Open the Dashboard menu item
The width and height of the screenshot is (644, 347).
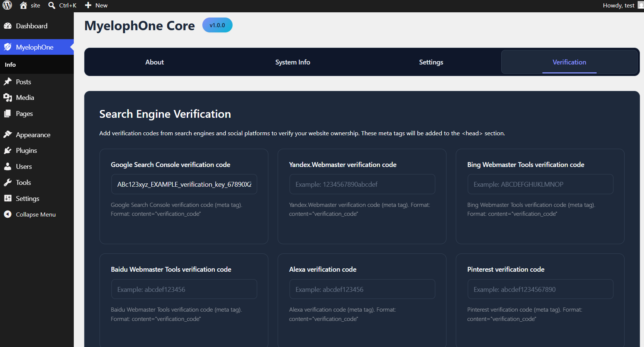click(x=32, y=26)
